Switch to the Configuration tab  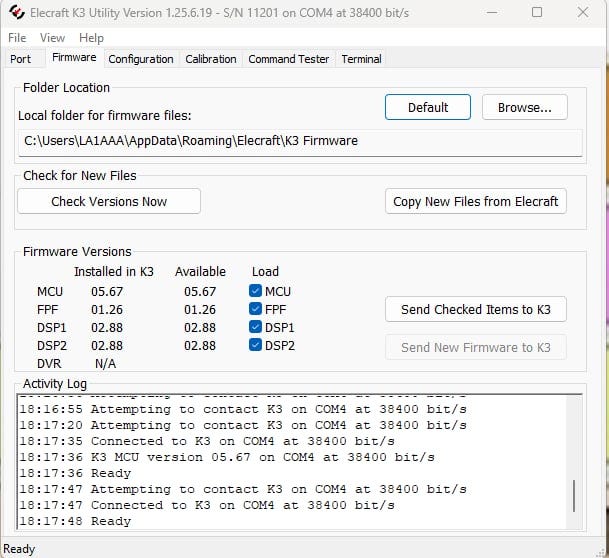(x=141, y=59)
